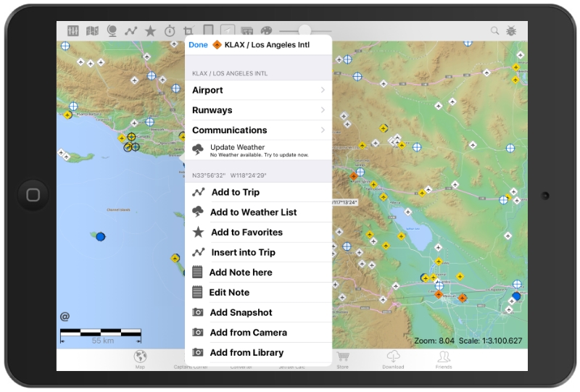Click the orange KLAX airport diamond in header

(x=217, y=45)
